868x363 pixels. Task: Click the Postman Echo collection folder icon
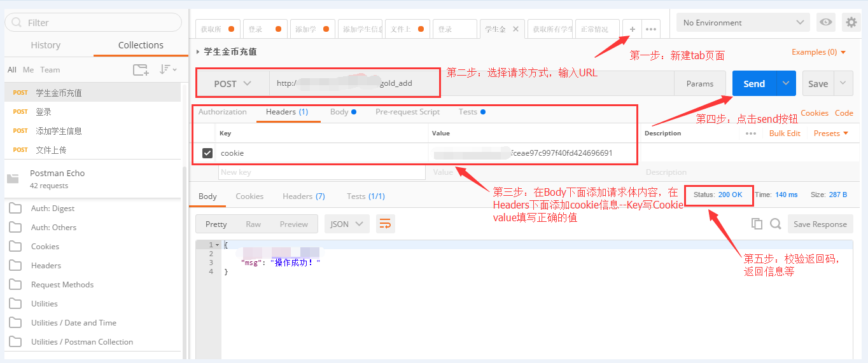tap(13, 179)
